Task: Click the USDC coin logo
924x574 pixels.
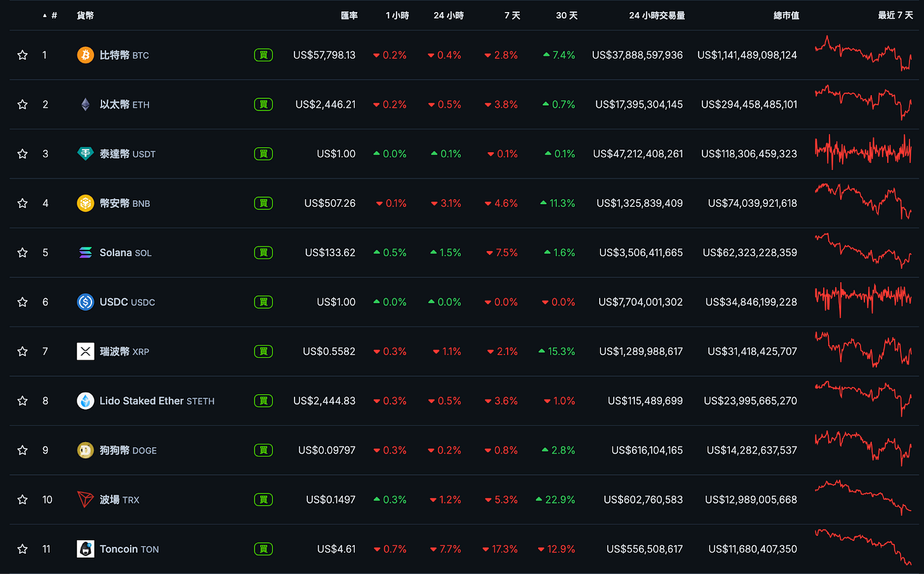Action: coord(85,302)
